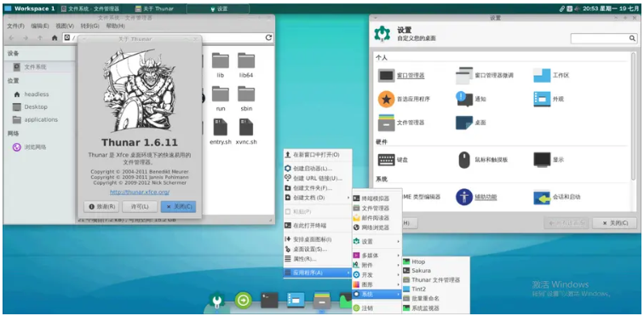Open the 转到(G) menu
This screenshot has height=316, width=644.
90,26
